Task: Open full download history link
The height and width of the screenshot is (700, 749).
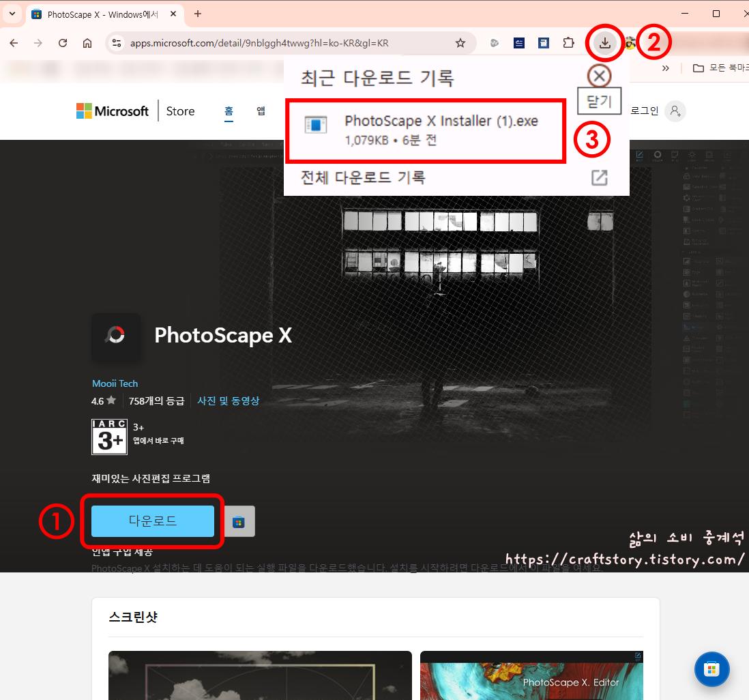Action: pyautogui.click(x=363, y=178)
